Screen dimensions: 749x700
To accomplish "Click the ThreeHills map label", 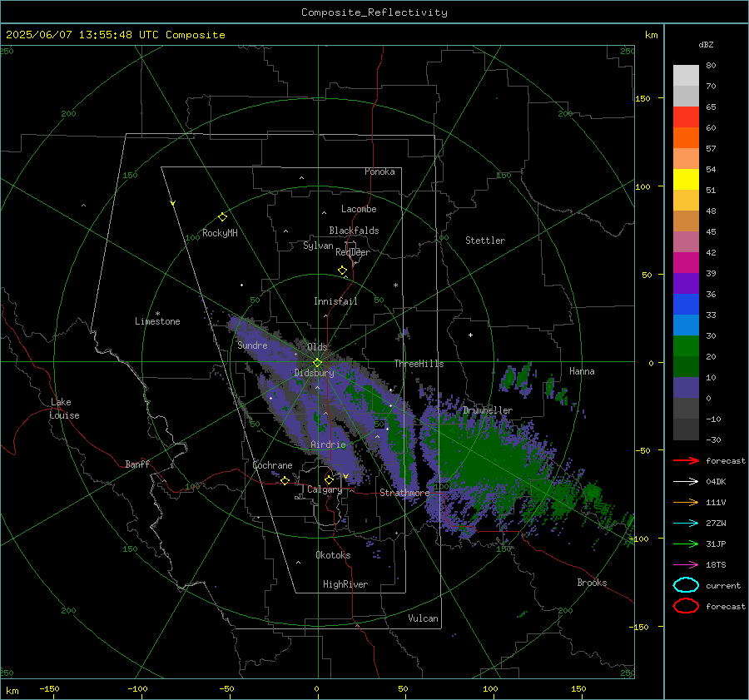I will click(x=419, y=364).
